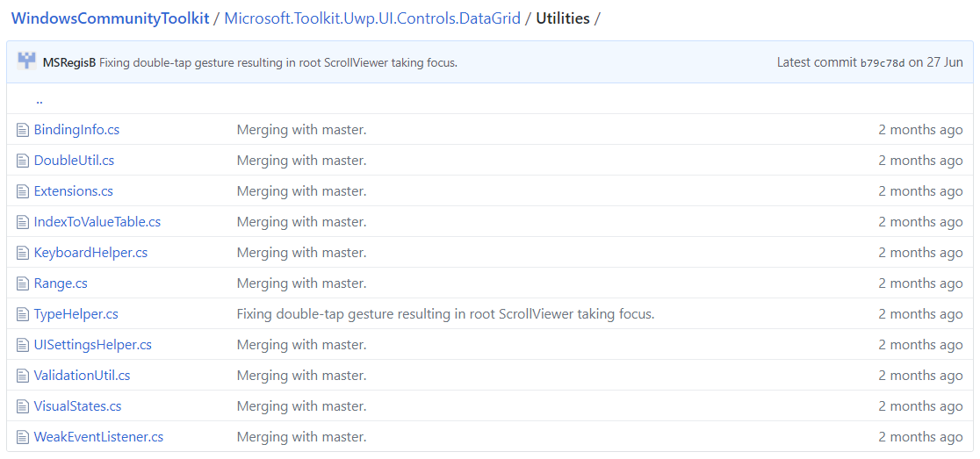Open the KeyboardHelper.cs file
The image size is (980, 459).
(90, 253)
